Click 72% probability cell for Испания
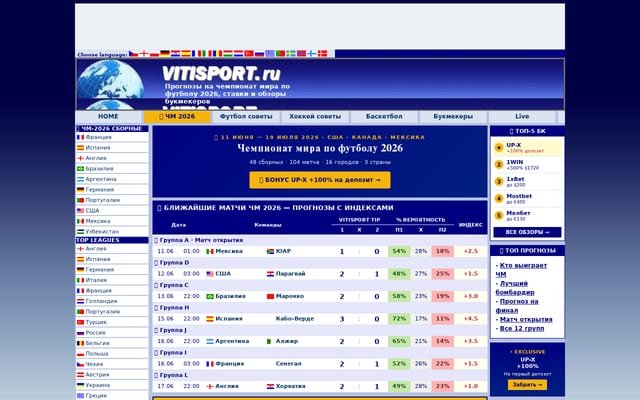The width and height of the screenshot is (640, 400). coord(399,319)
